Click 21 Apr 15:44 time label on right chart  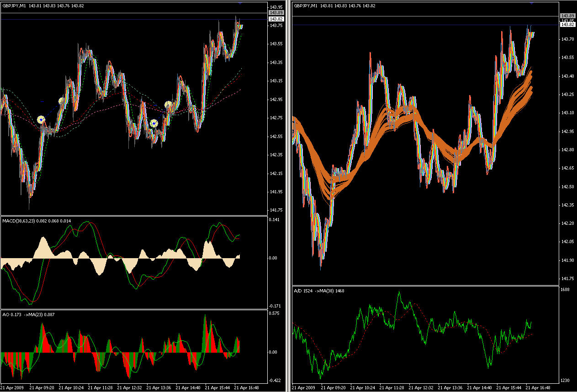point(509,387)
